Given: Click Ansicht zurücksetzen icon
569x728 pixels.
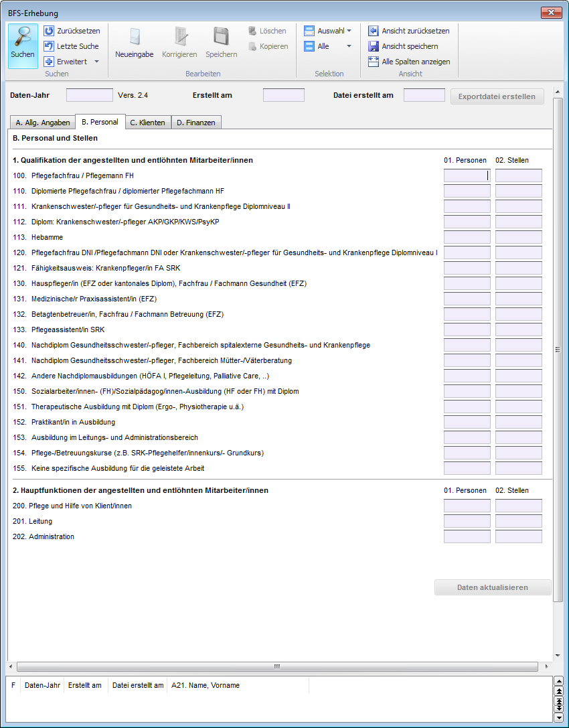Looking at the screenshot, I should point(373,31).
